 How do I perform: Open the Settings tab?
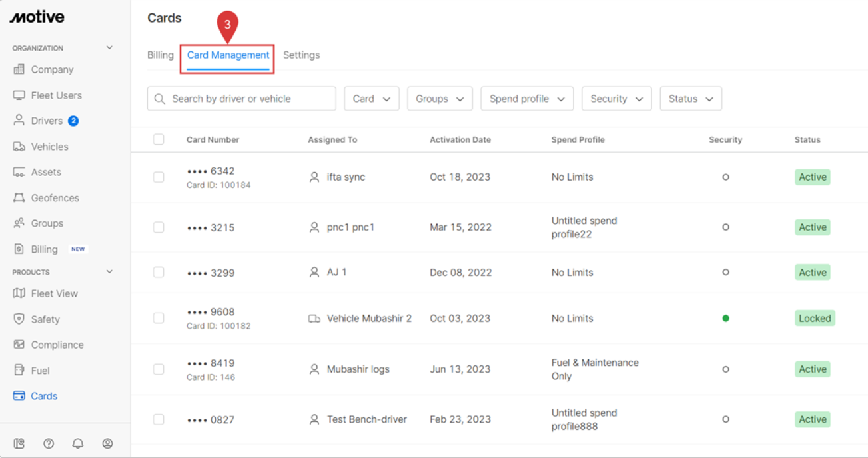[301, 55]
